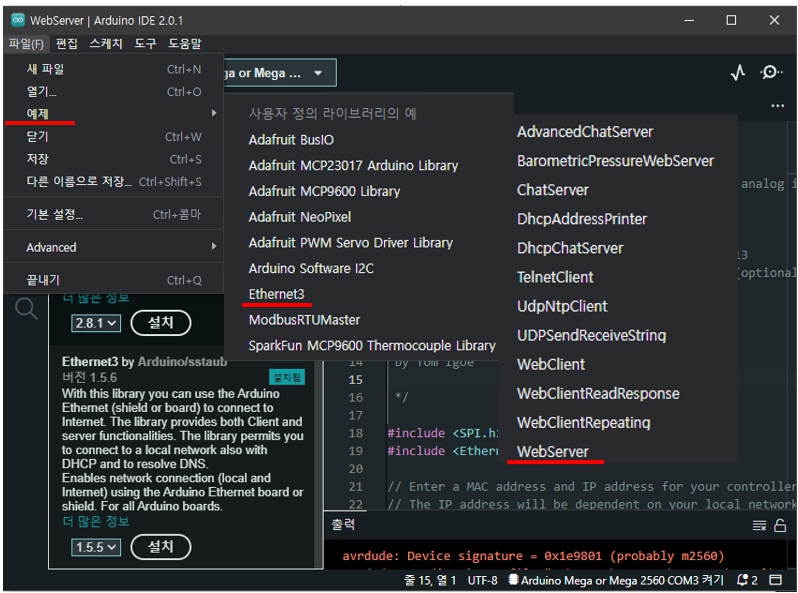Screen dimensions: 798x593
Task: Open Ethernet3 examples submenu
Action: pyautogui.click(x=277, y=294)
